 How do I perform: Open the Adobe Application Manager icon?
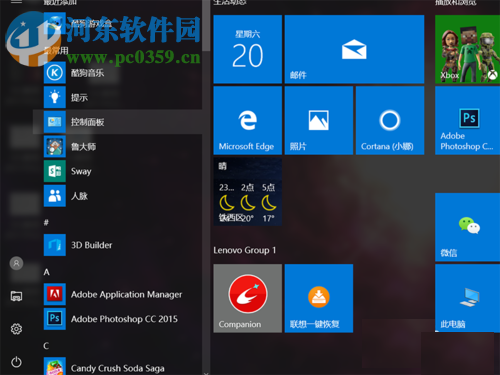pos(55,294)
